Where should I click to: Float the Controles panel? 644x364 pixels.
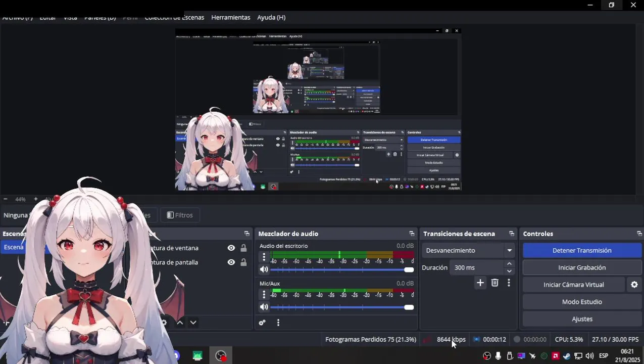(639, 234)
